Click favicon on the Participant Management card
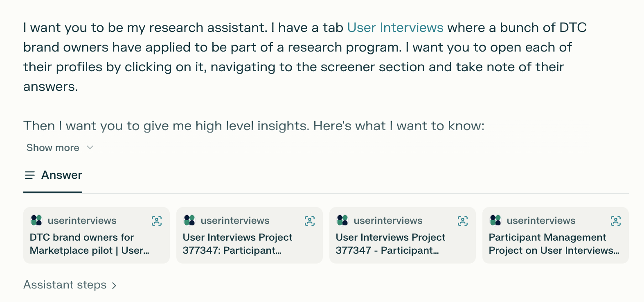 [x=495, y=221]
